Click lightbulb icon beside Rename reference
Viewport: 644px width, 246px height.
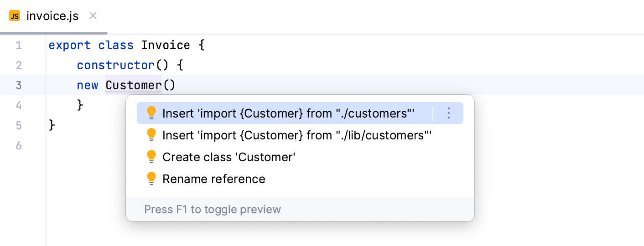[x=152, y=179]
